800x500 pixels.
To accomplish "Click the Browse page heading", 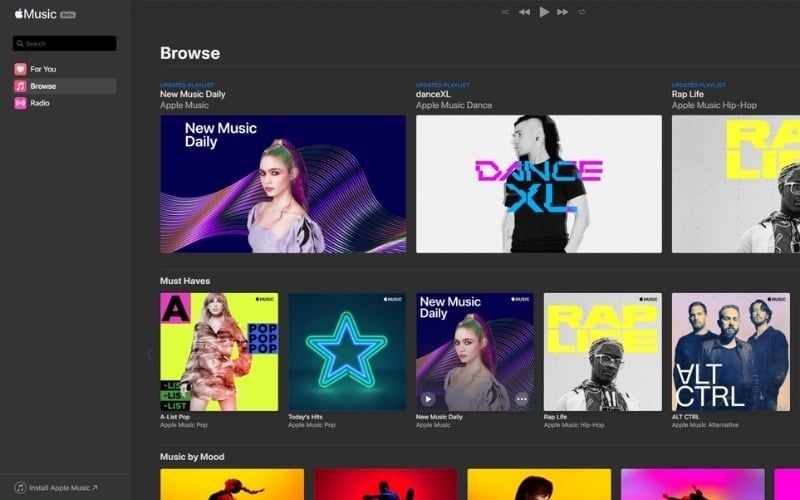I will click(x=190, y=53).
